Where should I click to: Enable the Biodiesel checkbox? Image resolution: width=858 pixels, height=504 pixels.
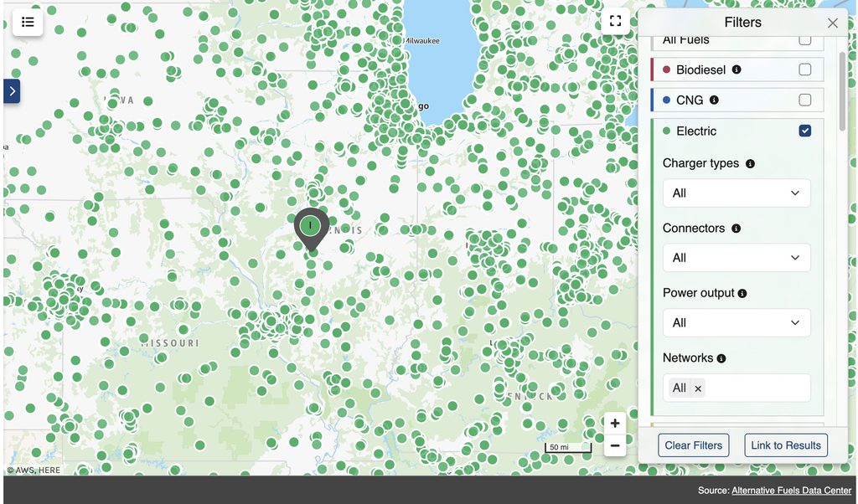point(804,69)
